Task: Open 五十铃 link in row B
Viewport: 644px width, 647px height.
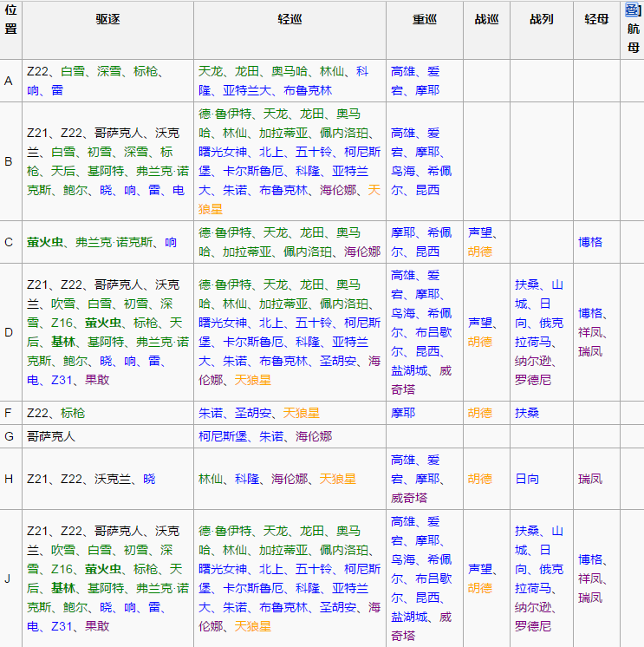Action: pos(314,152)
